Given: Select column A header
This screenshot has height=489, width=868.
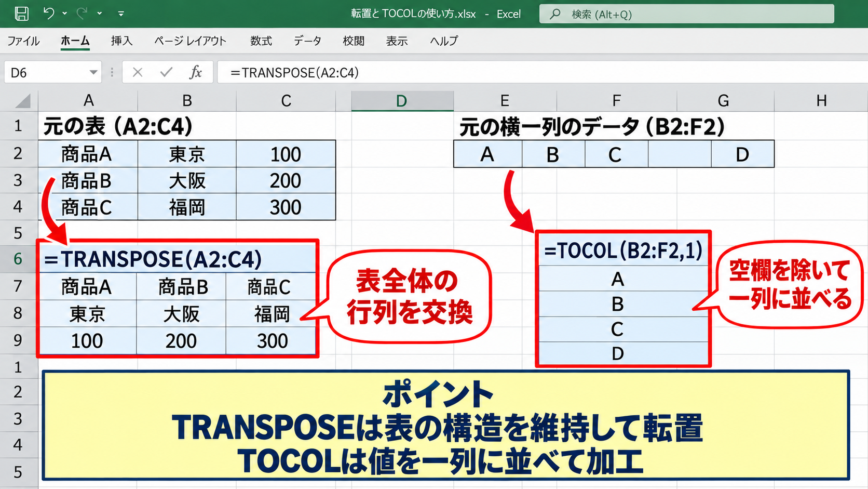Looking at the screenshot, I should [x=88, y=101].
